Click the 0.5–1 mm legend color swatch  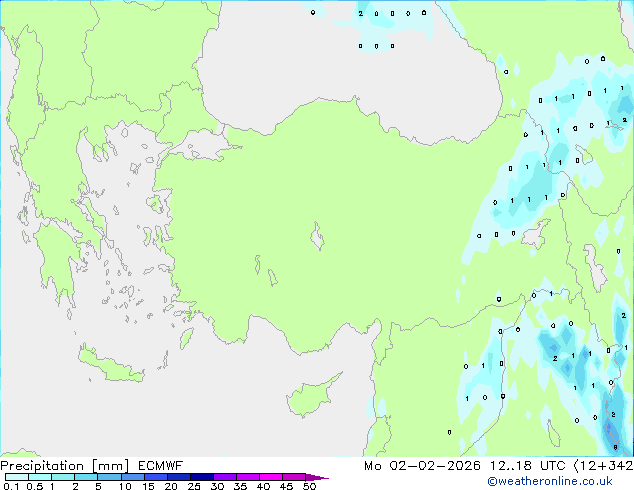(40, 477)
